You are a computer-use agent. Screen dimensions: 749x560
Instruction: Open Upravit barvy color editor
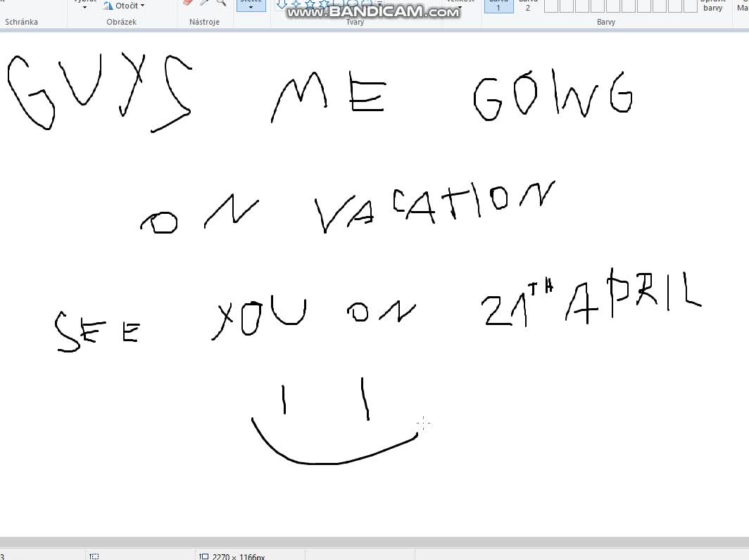pyautogui.click(x=712, y=6)
